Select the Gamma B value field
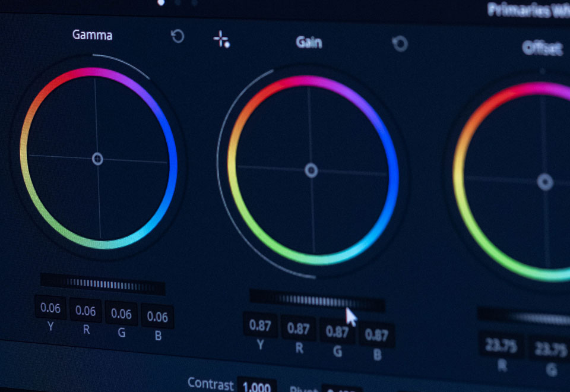570x392 pixels. pos(157,317)
